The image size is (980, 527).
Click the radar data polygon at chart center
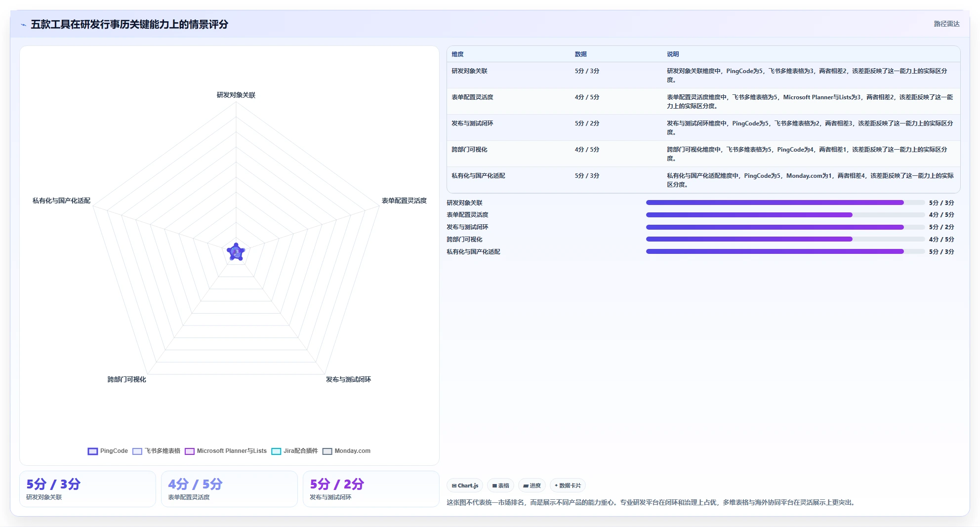(x=236, y=252)
